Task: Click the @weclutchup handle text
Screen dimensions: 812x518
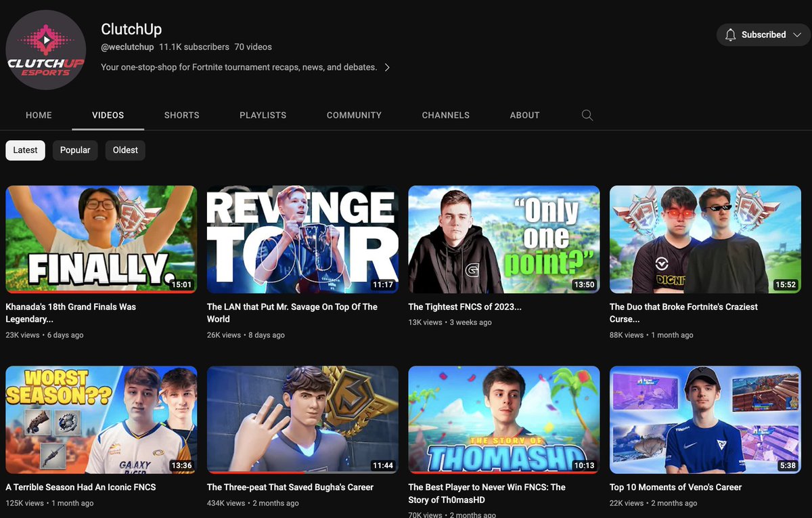Action: tap(127, 47)
